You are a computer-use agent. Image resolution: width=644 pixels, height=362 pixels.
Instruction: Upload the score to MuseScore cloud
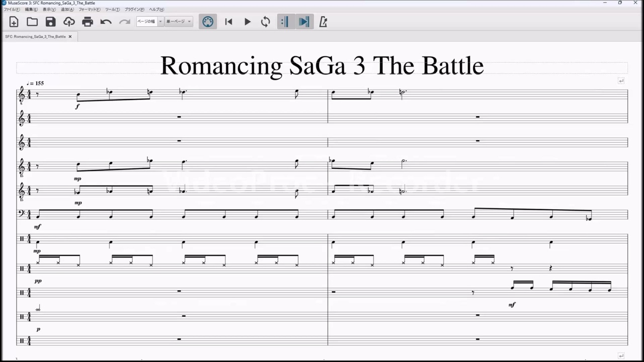(x=69, y=21)
